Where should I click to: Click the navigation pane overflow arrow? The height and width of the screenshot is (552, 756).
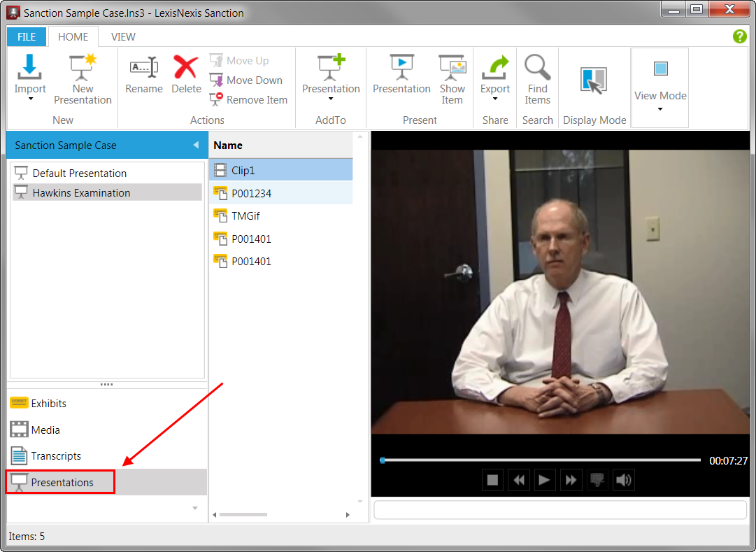[x=195, y=508]
